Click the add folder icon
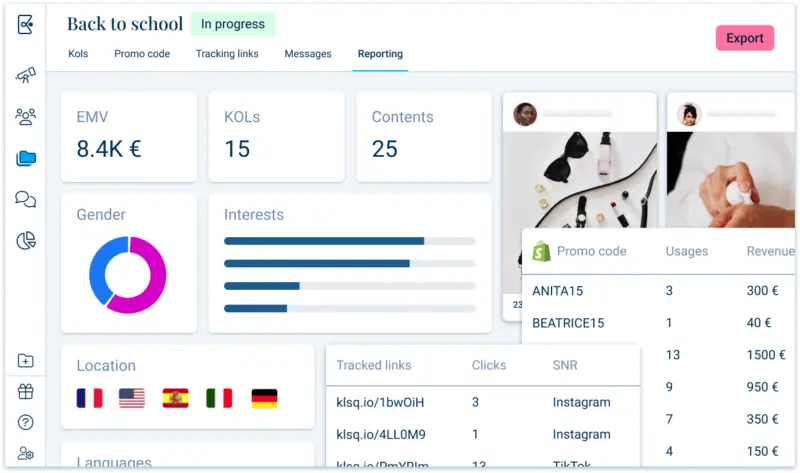Screen dimensions: 800x473 point(26,361)
